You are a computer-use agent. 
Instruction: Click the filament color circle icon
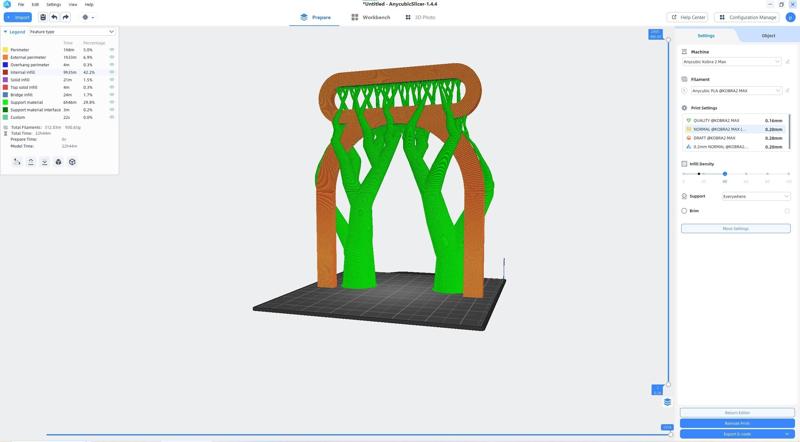click(684, 91)
